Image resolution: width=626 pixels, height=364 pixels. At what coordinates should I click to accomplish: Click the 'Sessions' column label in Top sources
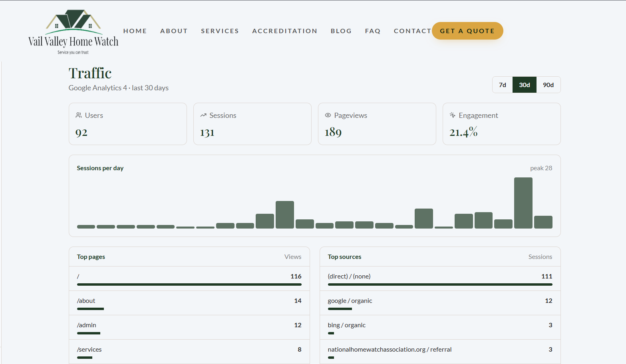540,257
